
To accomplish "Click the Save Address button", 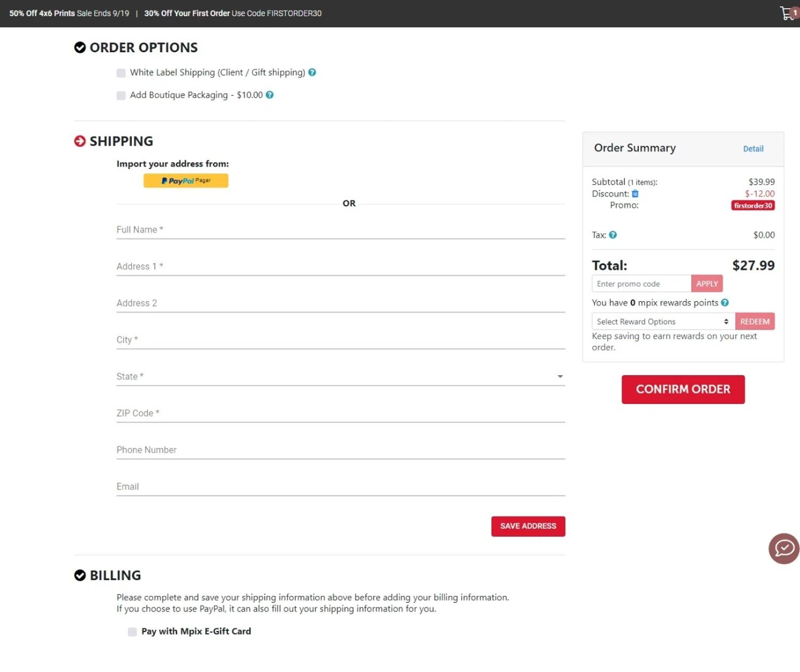I will (x=528, y=526).
